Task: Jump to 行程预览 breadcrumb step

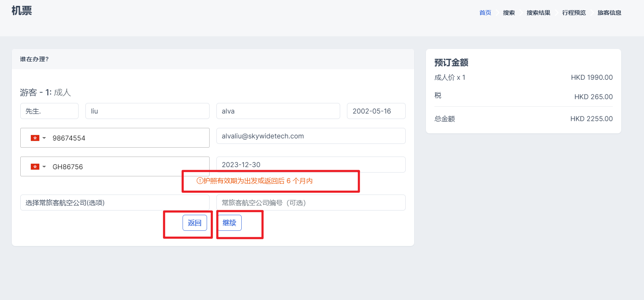Action: click(573, 13)
